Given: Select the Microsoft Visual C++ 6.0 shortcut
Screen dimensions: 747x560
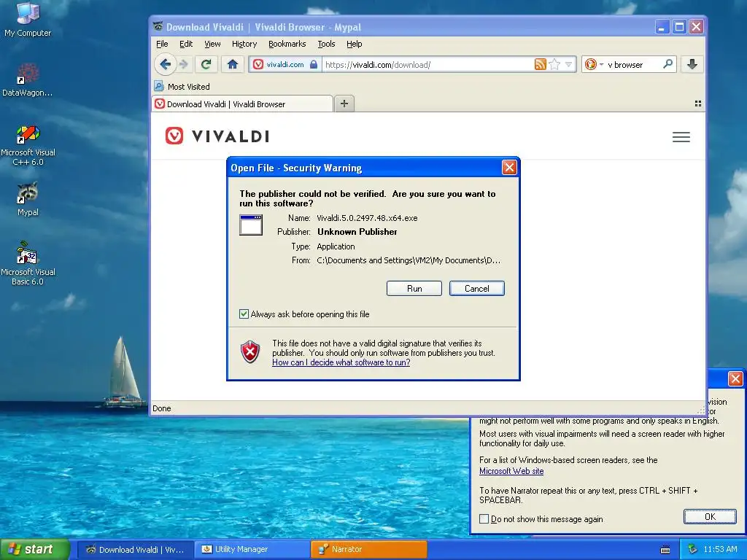Looking at the screenshot, I should [x=28, y=145].
